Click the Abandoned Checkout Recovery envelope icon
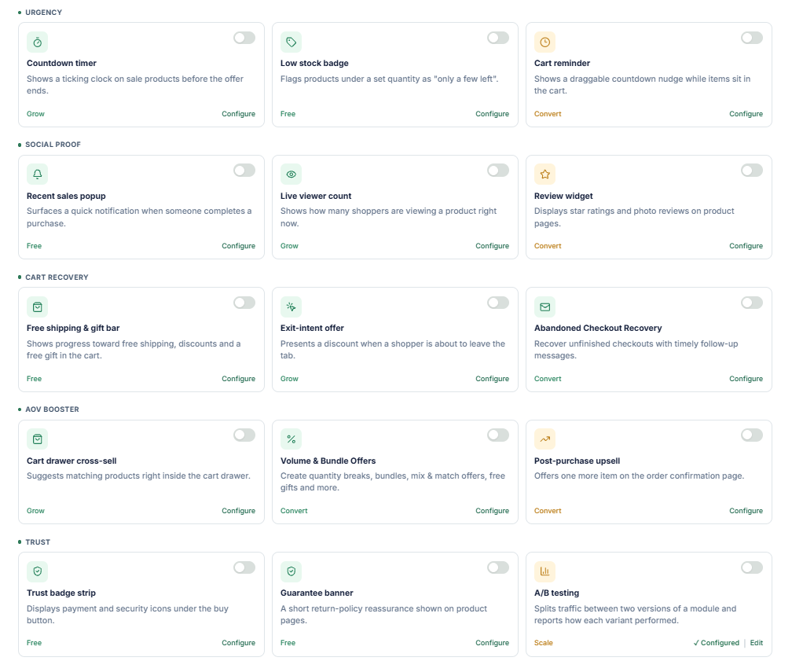This screenshot has width=792, height=672. point(545,307)
